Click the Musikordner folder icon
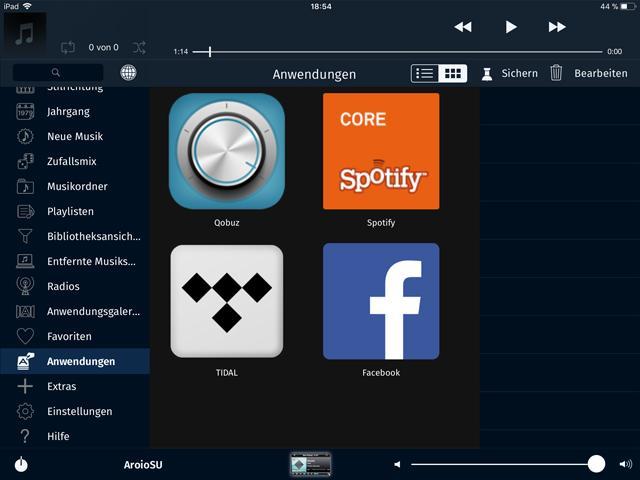The height and width of the screenshot is (480, 640). click(x=25, y=187)
